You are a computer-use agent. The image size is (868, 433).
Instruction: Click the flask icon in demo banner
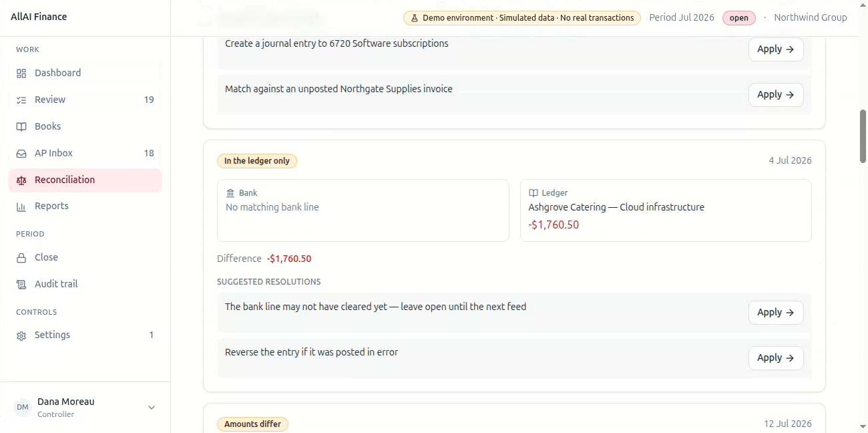point(415,18)
